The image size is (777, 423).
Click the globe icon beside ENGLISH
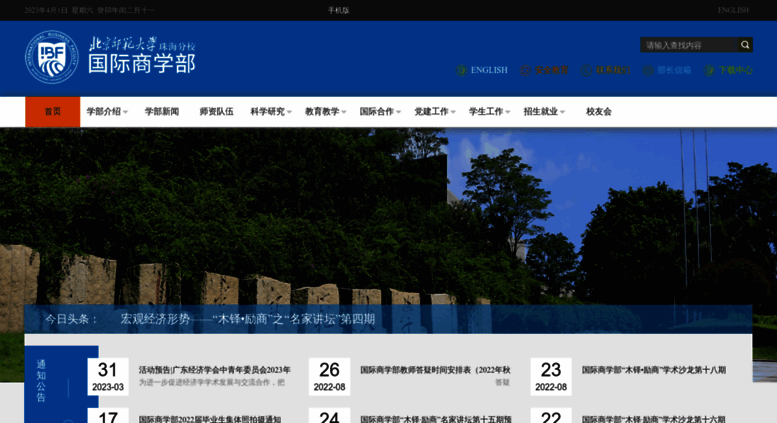(461, 70)
